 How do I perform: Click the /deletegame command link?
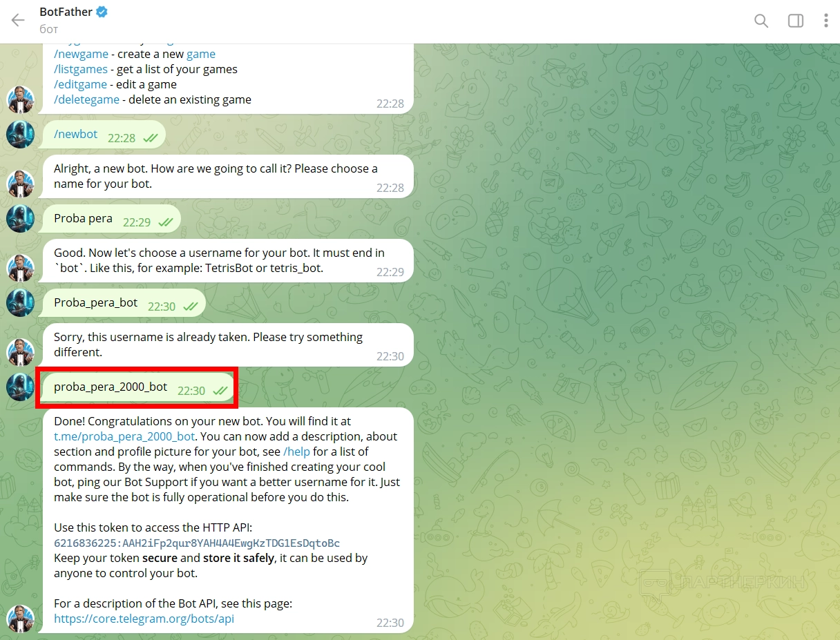86,99
